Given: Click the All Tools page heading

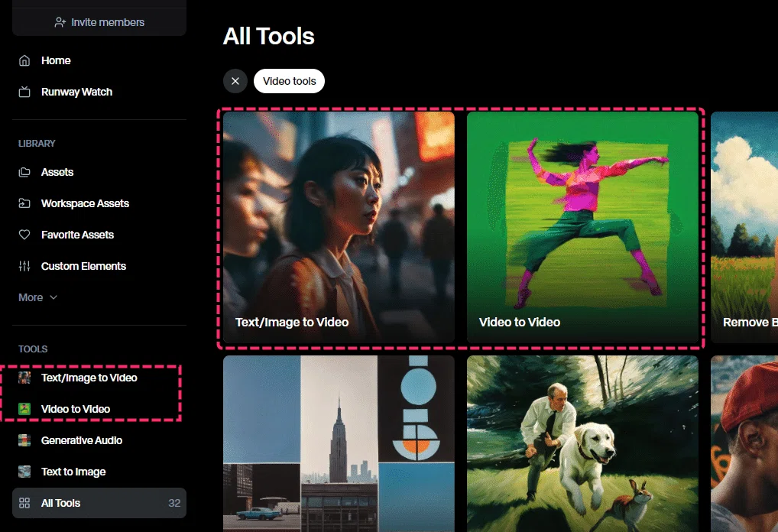Looking at the screenshot, I should (x=268, y=36).
